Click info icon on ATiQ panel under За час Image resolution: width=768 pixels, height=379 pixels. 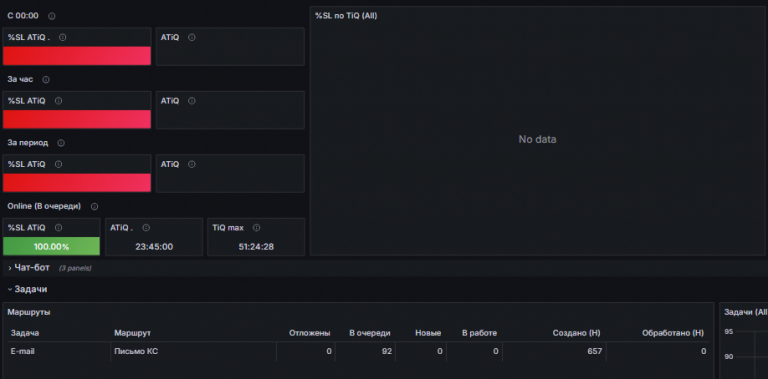pyautogui.click(x=192, y=101)
